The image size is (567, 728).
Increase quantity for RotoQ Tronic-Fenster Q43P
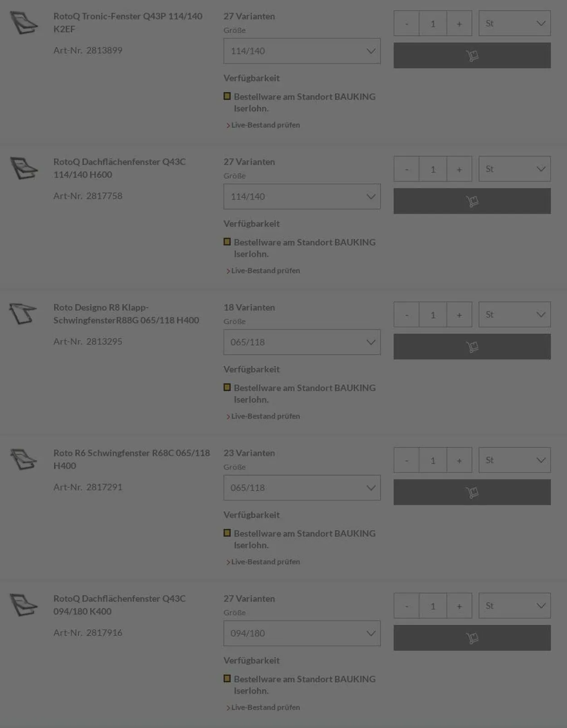tap(459, 24)
